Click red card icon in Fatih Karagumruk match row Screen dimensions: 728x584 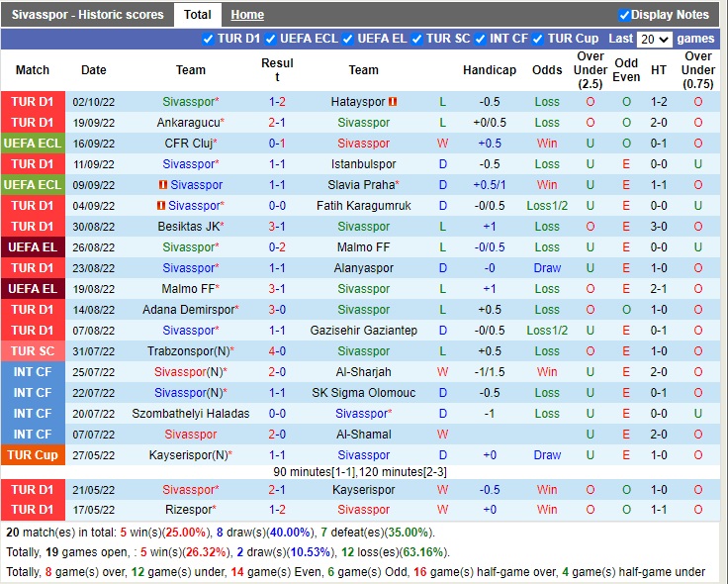[160, 206]
